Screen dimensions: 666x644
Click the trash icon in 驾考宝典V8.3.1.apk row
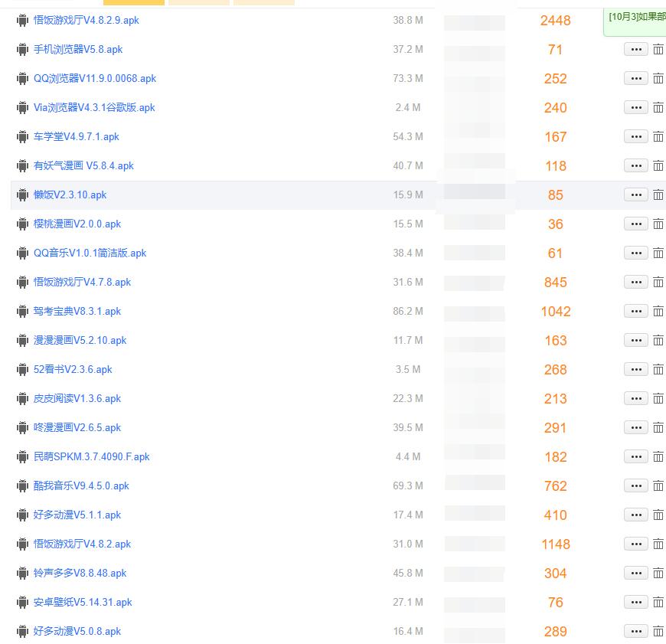(658, 311)
